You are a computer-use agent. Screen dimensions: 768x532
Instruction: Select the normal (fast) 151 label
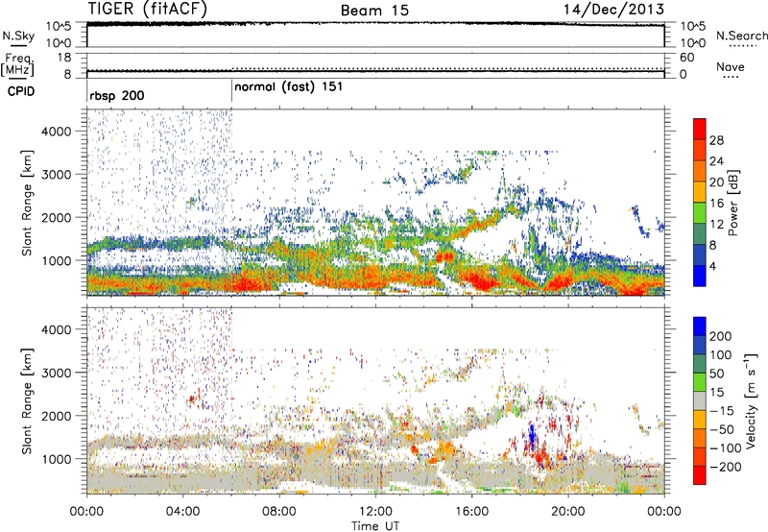click(x=289, y=87)
